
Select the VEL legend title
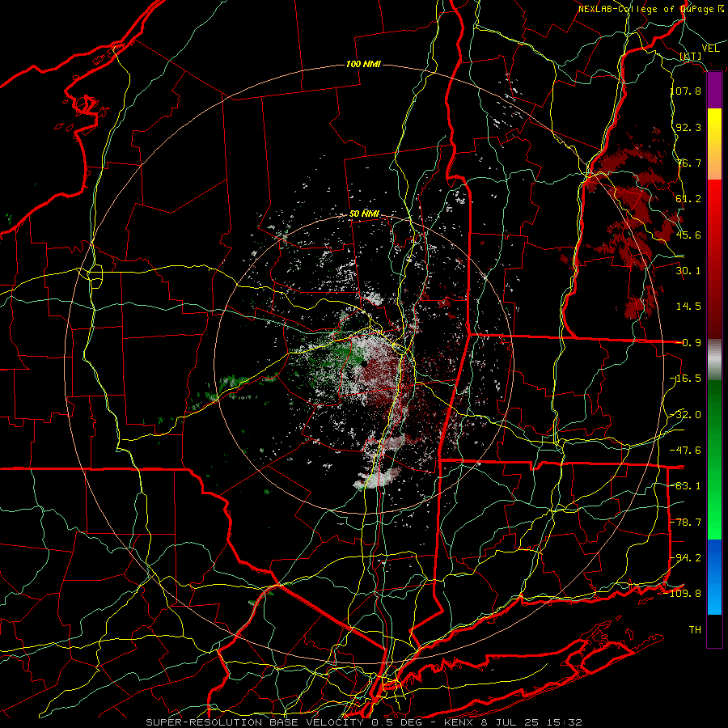[x=710, y=49]
